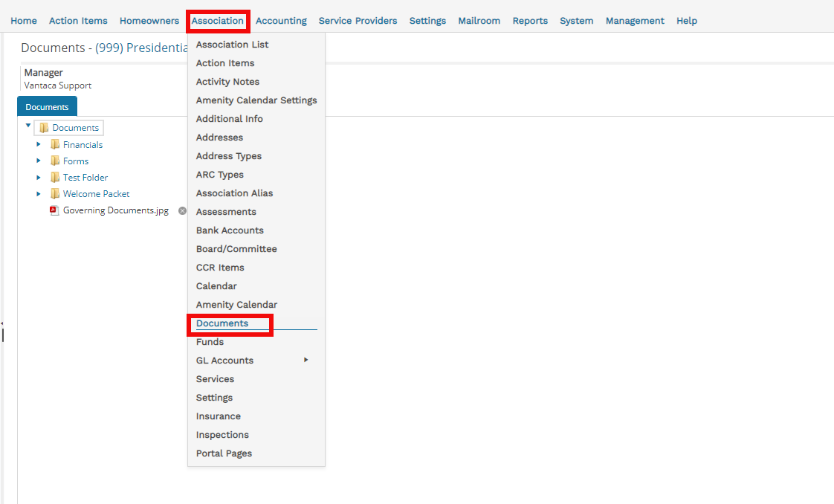Image resolution: width=834 pixels, height=504 pixels.
Task: Open the Financials folder label
Action: [x=83, y=145]
